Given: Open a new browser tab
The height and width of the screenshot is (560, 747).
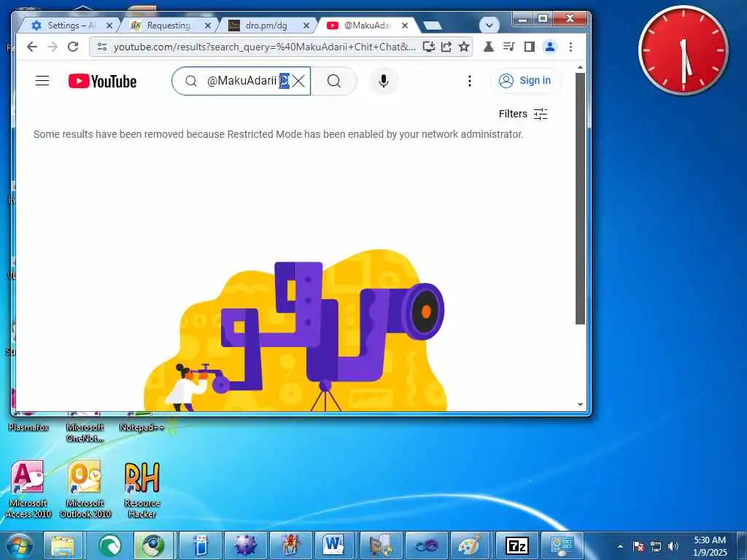Looking at the screenshot, I should pyautogui.click(x=433, y=26).
